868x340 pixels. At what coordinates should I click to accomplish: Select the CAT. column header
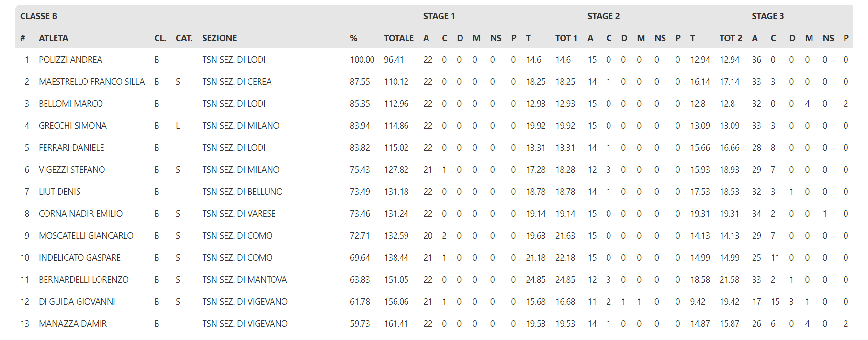coord(184,38)
